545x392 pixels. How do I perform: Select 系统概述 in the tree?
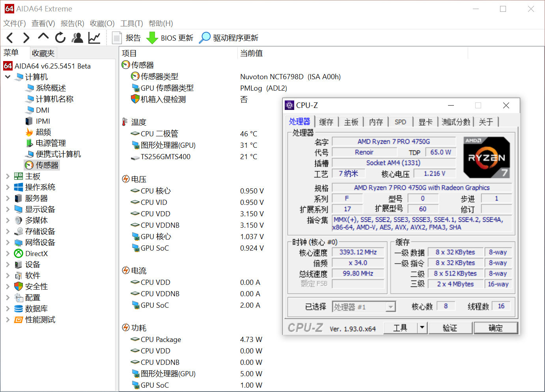[x=50, y=88]
